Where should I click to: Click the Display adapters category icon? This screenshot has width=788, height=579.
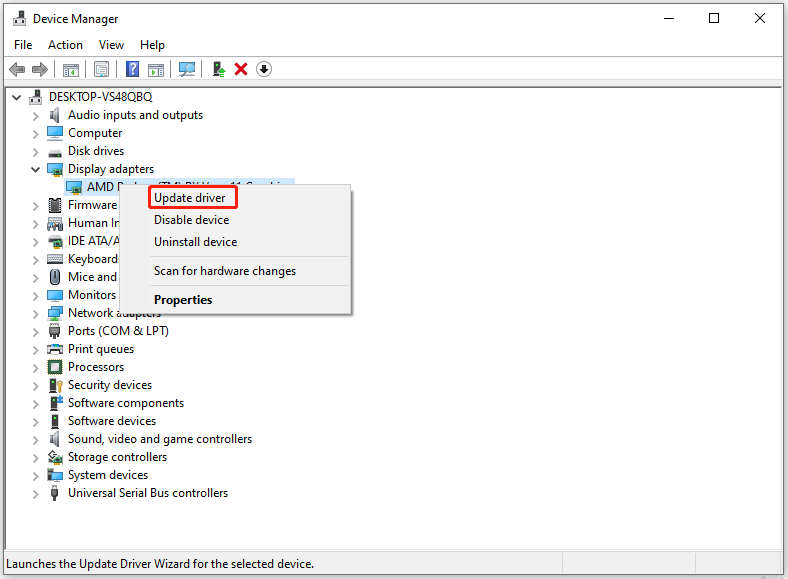[x=55, y=169]
